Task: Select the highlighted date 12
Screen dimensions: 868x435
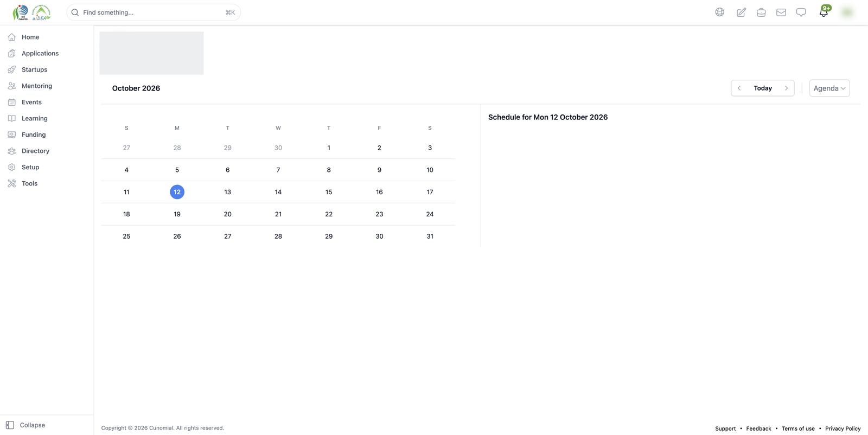Action: click(177, 192)
